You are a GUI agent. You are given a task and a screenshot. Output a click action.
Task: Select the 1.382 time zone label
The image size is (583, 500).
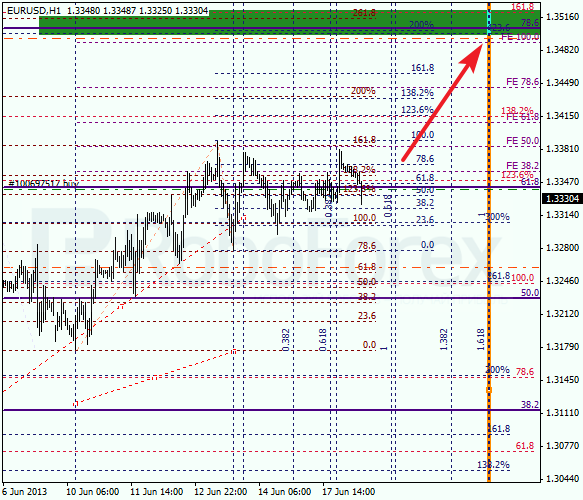pos(443,339)
